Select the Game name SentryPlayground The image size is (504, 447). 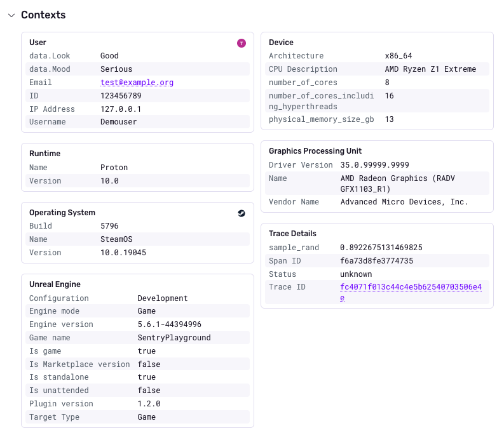[x=174, y=338]
